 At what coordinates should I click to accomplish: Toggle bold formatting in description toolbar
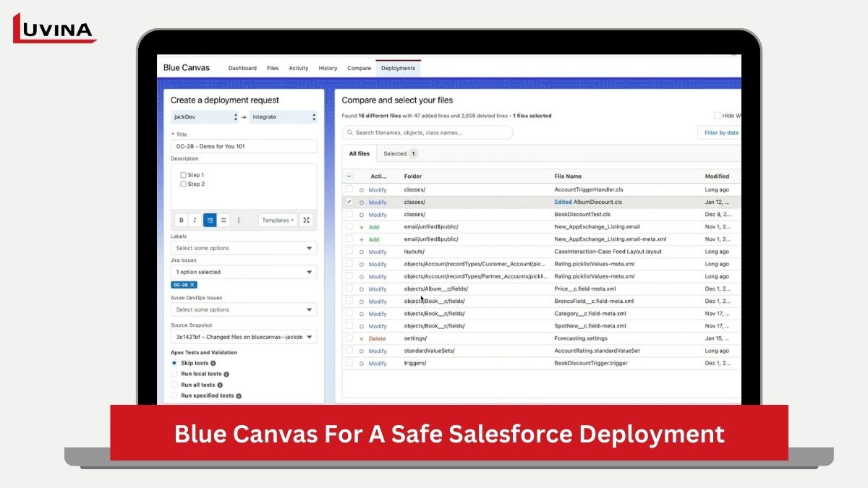click(182, 221)
